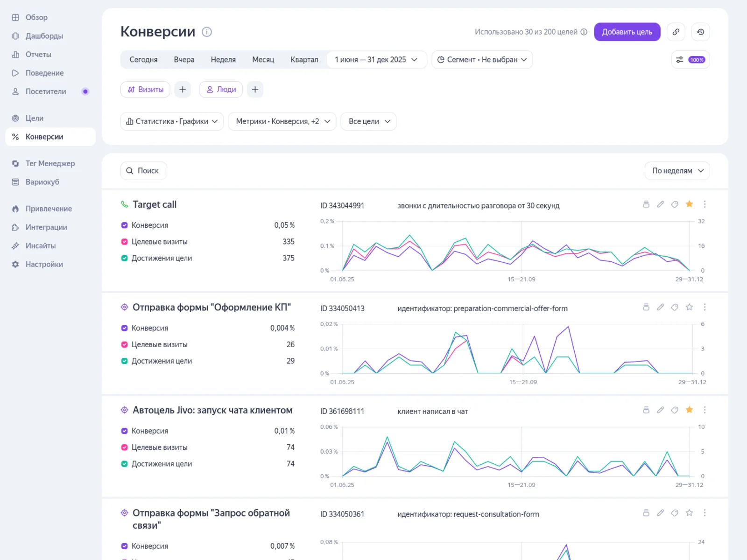Change grouping in the По неделям dropdown

677,171
